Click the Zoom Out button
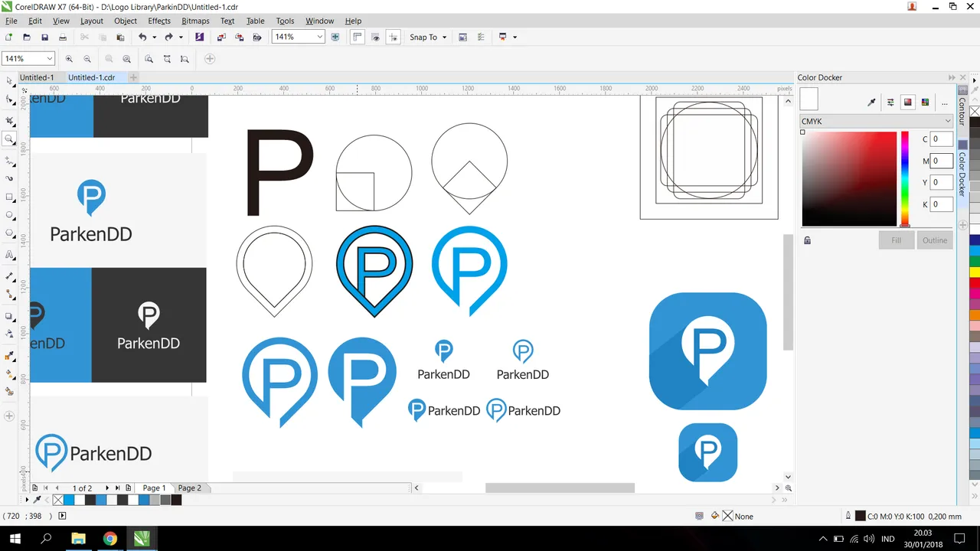Screen dimensions: 980x551 point(87,59)
